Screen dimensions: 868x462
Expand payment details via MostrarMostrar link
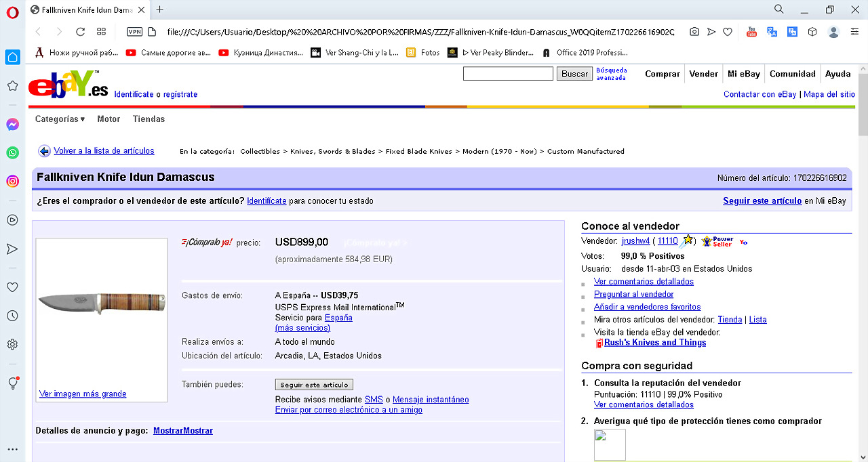tap(183, 431)
